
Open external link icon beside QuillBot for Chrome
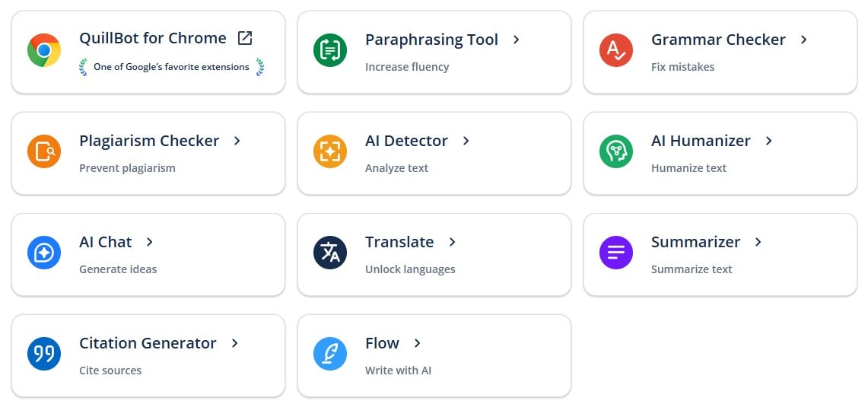245,38
